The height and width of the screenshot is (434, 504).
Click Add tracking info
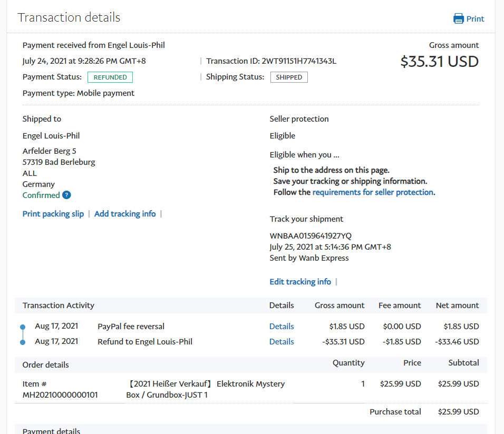click(x=125, y=214)
